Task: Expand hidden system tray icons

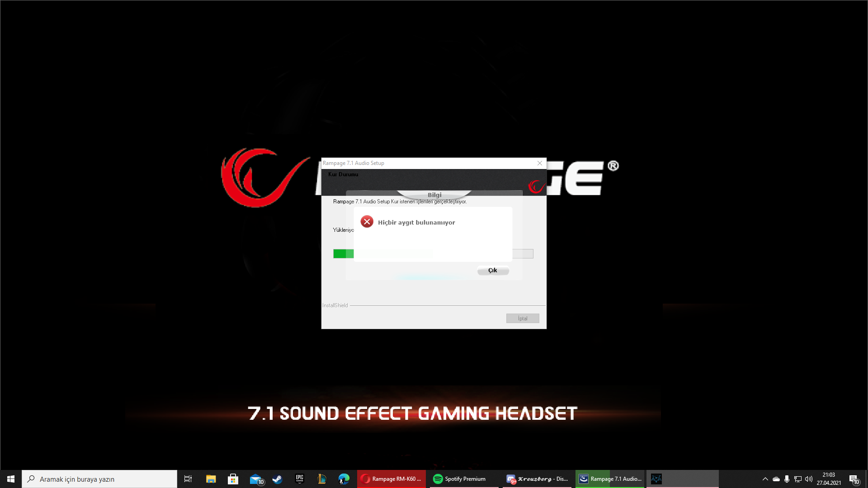Action: point(765,479)
